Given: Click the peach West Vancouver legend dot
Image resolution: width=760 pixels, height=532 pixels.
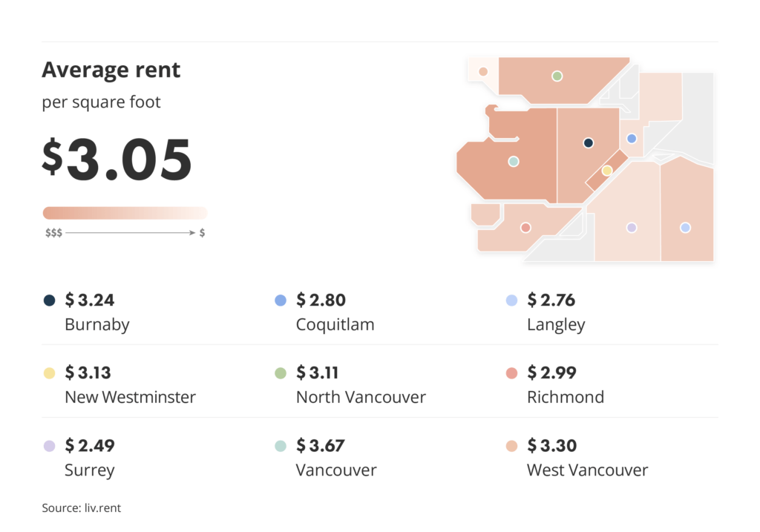Looking at the screenshot, I should 512,446.
